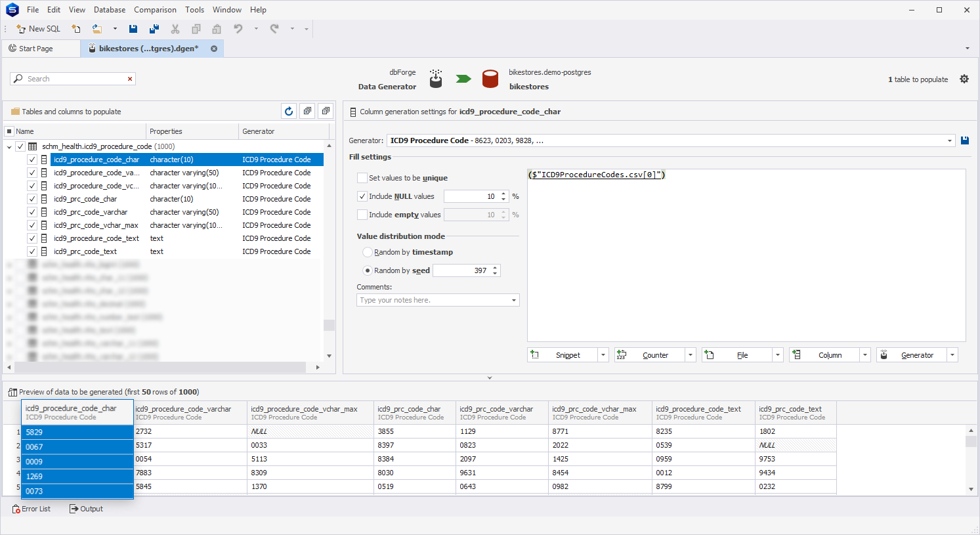Click the Column insert button
Viewport: 980px width, 535px height.
(x=824, y=355)
